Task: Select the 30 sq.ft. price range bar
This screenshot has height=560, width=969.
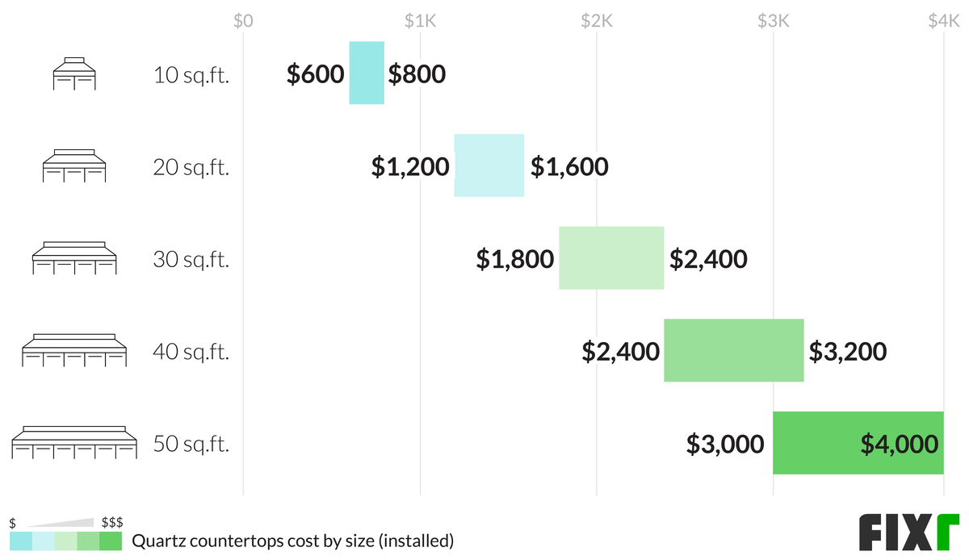Action: (x=611, y=258)
